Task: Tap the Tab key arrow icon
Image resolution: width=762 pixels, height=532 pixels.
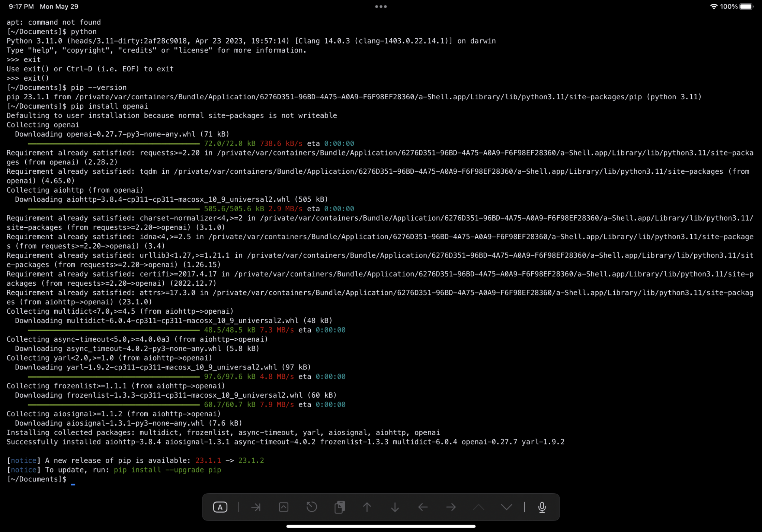Action: pos(256,507)
